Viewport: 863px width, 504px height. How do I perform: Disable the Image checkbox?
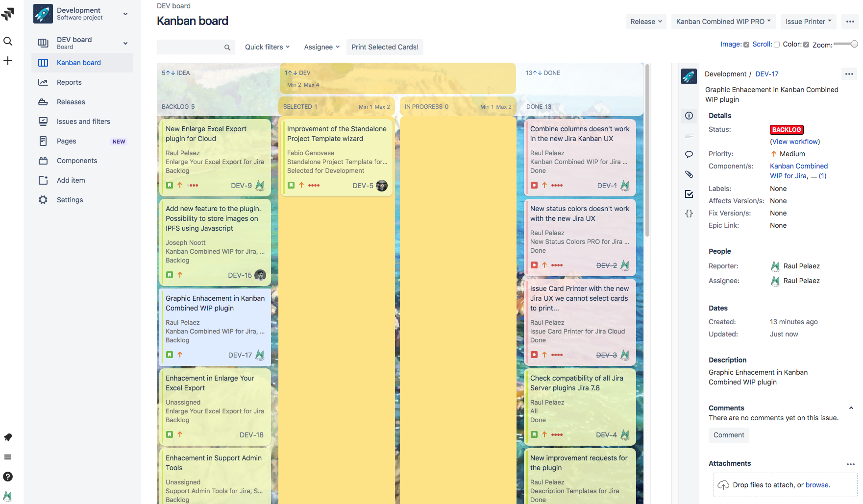click(746, 45)
